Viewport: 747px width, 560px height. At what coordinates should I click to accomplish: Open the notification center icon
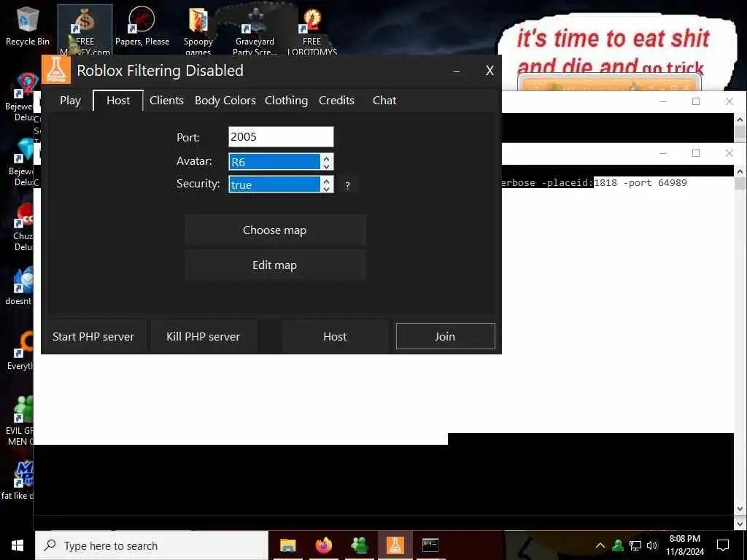(x=723, y=545)
